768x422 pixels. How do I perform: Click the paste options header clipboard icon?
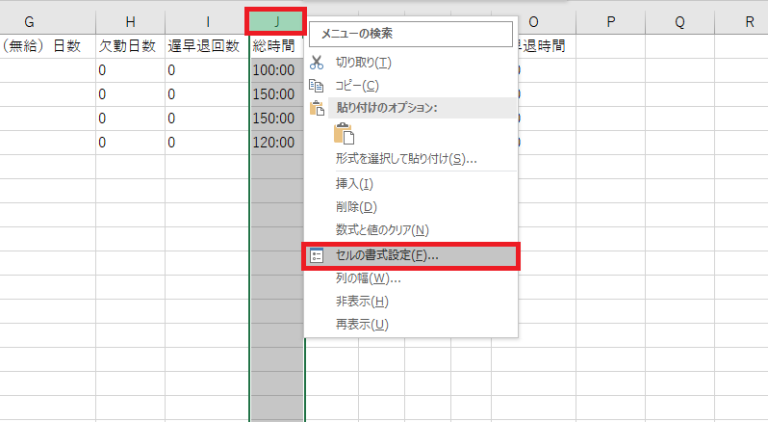pos(317,109)
